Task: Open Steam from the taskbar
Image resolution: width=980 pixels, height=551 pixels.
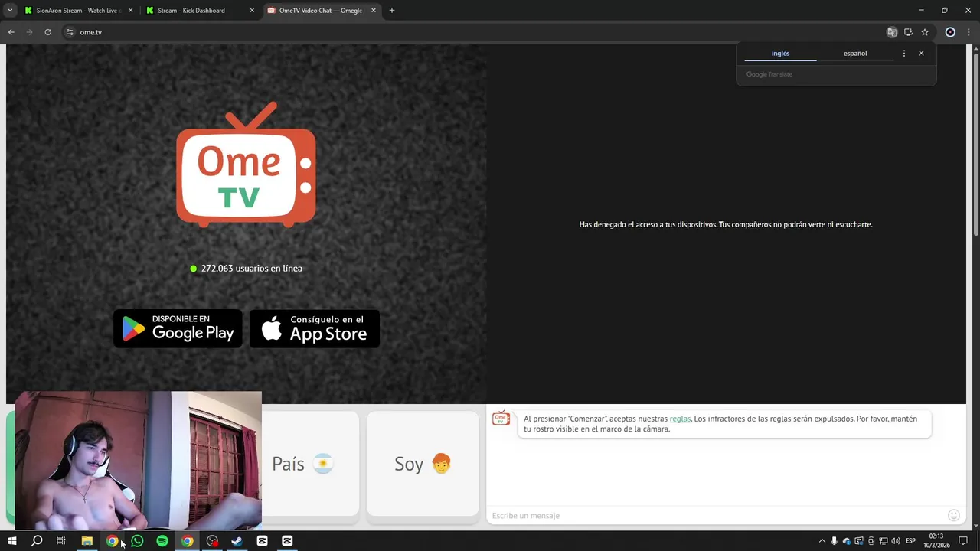Action: click(237, 541)
